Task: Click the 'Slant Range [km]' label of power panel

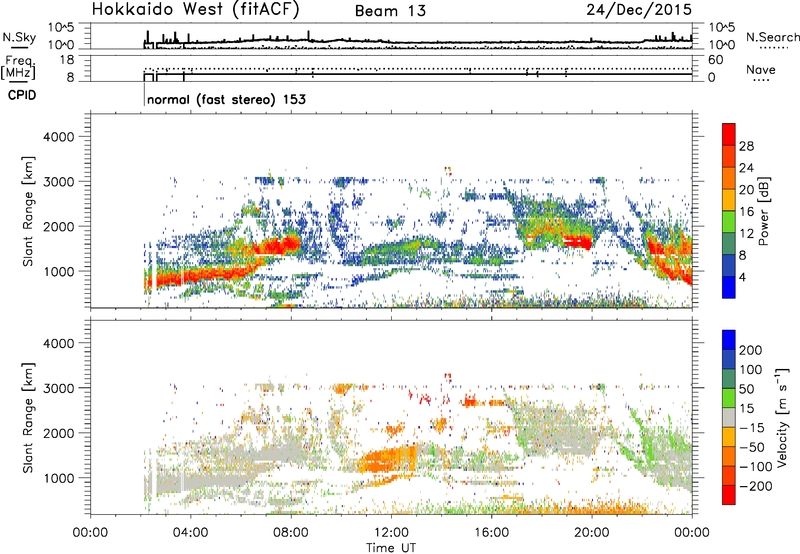Action: 28,211
